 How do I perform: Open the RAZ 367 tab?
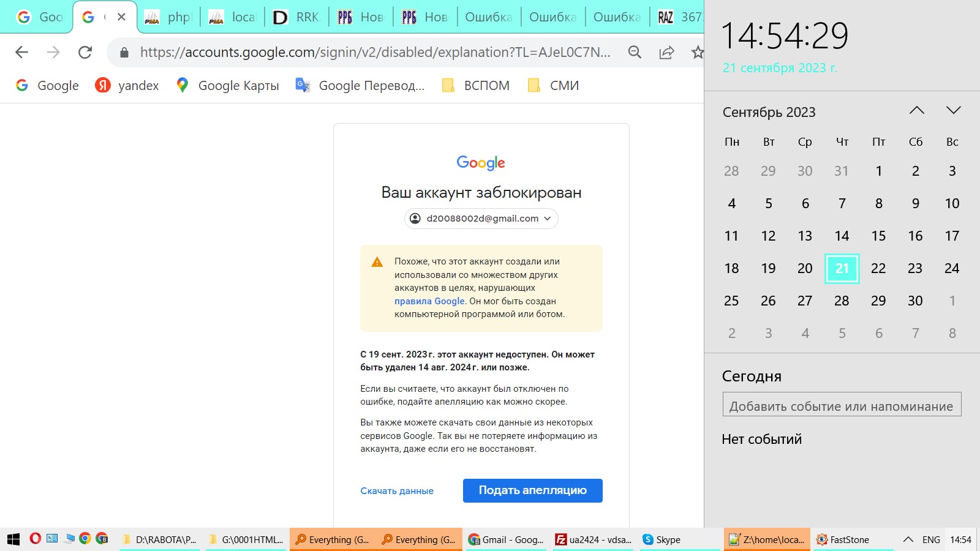[679, 17]
